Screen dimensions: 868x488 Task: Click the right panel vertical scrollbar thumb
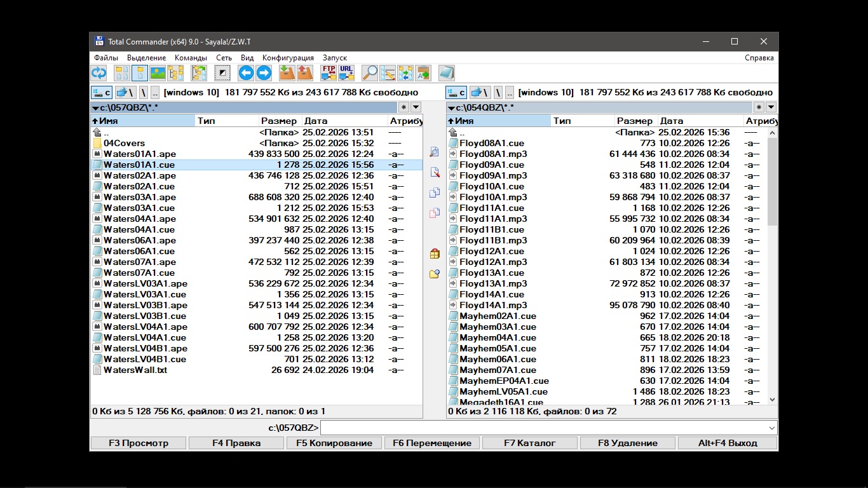[x=772, y=181]
